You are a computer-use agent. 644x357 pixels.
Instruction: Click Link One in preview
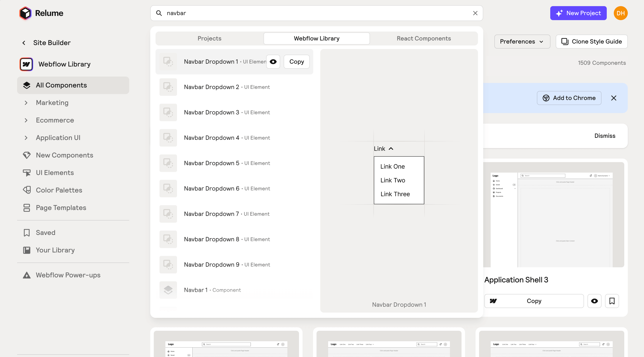(x=393, y=166)
